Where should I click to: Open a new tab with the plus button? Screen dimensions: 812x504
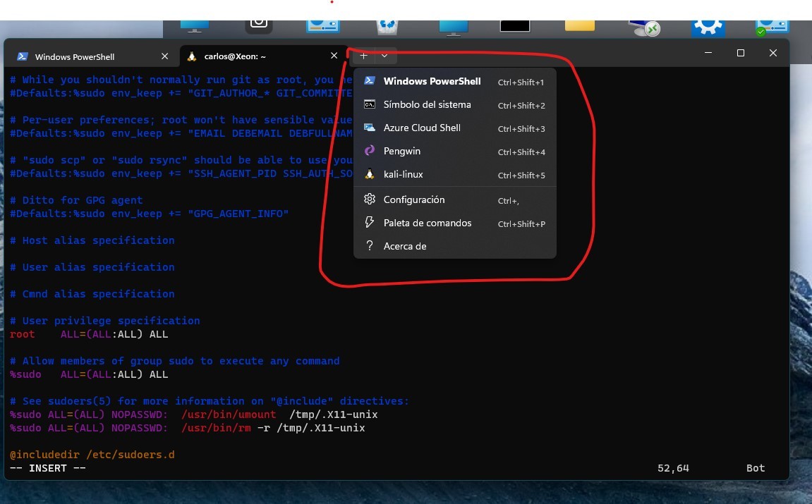(363, 56)
